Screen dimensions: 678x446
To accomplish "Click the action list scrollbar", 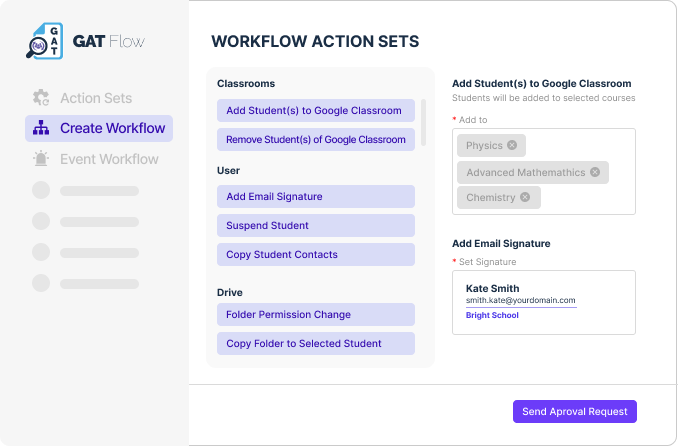I will [x=423, y=123].
